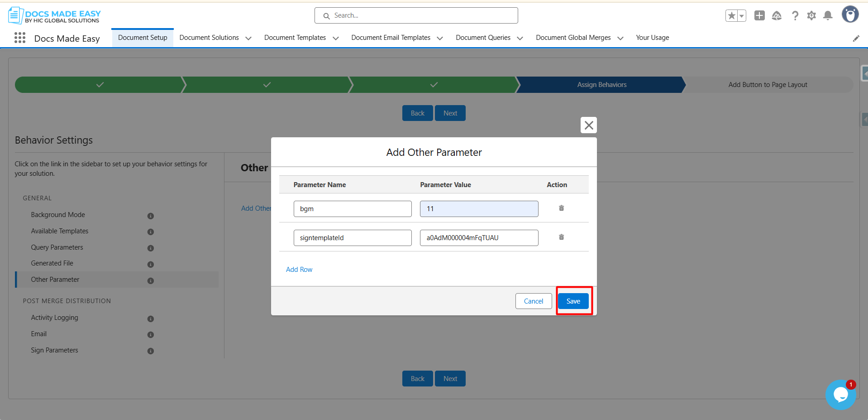Viewport: 868px width, 420px height.
Task: Delete the signtemplateId parameter row
Action: pyautogui.click(x=561, y=237)
